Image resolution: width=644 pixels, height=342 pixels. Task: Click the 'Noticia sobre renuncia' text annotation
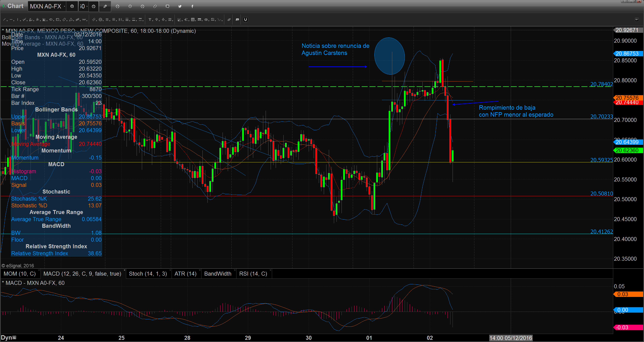(x=335, y=49)
